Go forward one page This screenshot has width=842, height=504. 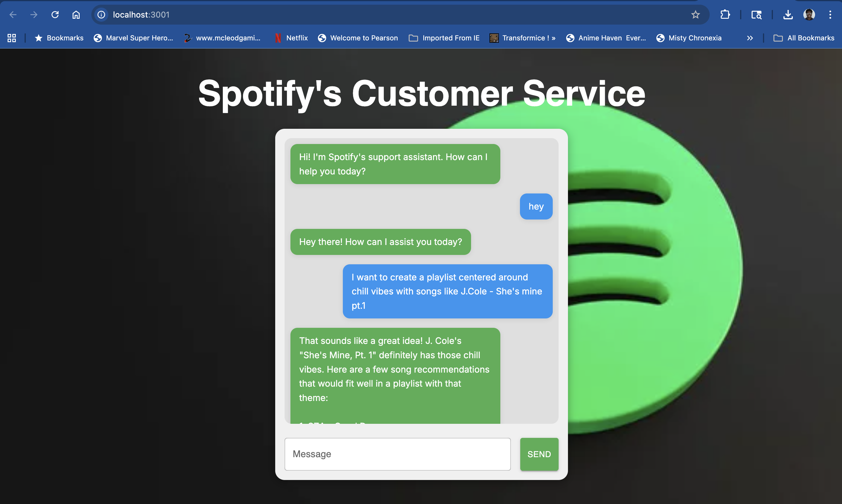pyautogui.click(x=34, y=15)
